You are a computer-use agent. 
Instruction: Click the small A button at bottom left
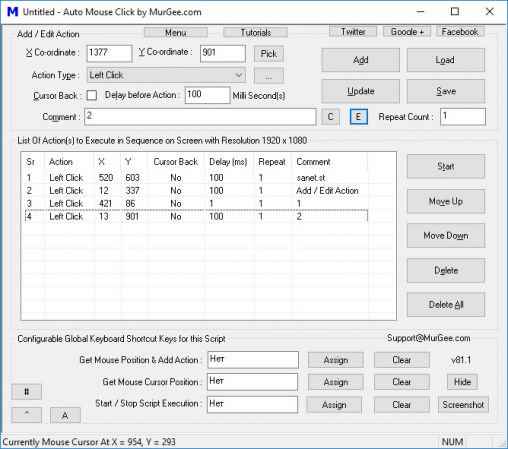(x=65, y=415)
